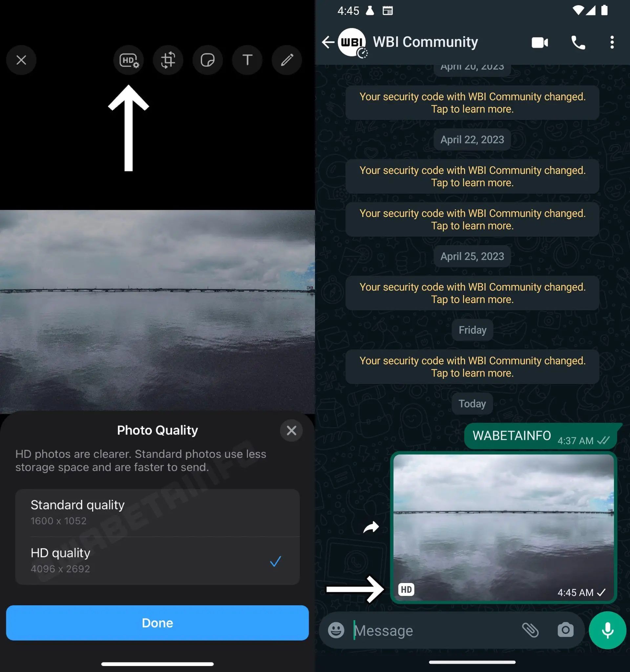
Task: Click the HD quality settings icon
Action: [128, 60]
